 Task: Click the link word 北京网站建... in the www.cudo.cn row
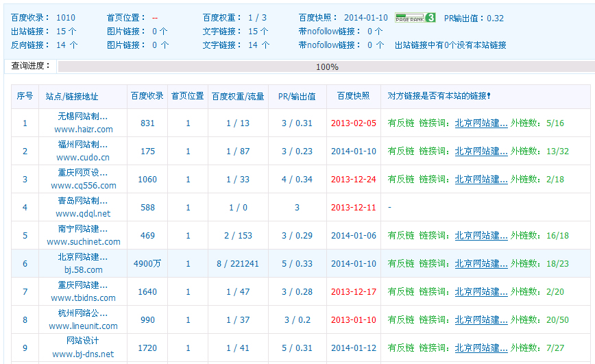481,151
